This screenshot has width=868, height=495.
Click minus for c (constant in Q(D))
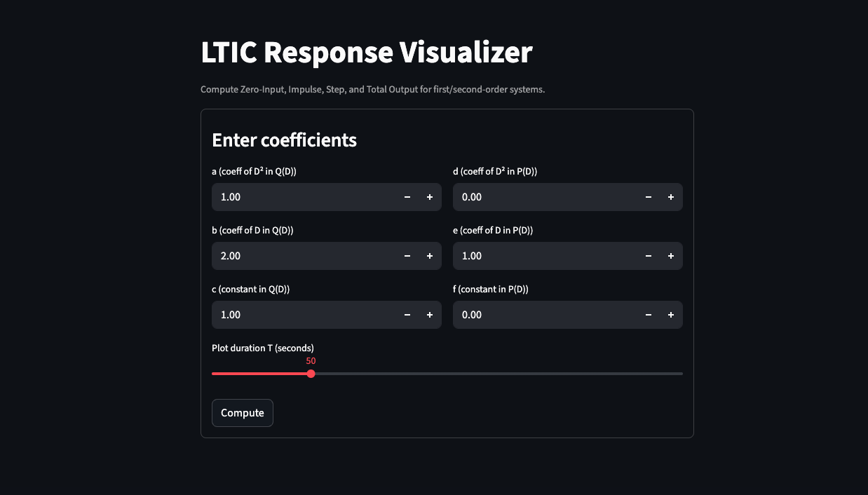pyautogui.click(x=407, y=315)
